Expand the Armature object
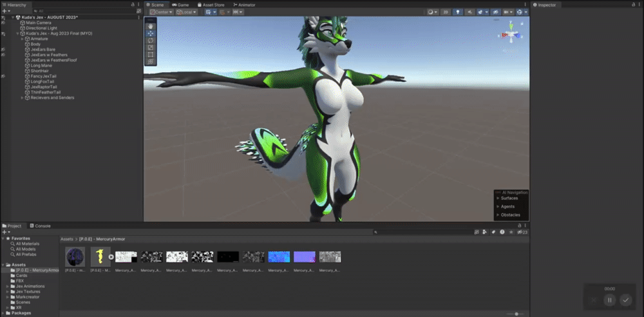Image resolution: width=644 pixels, height=317 pixels. coord(22,39)
